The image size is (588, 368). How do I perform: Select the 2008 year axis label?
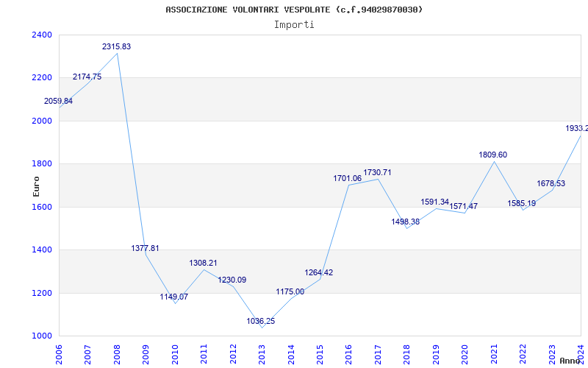point(117,355)
